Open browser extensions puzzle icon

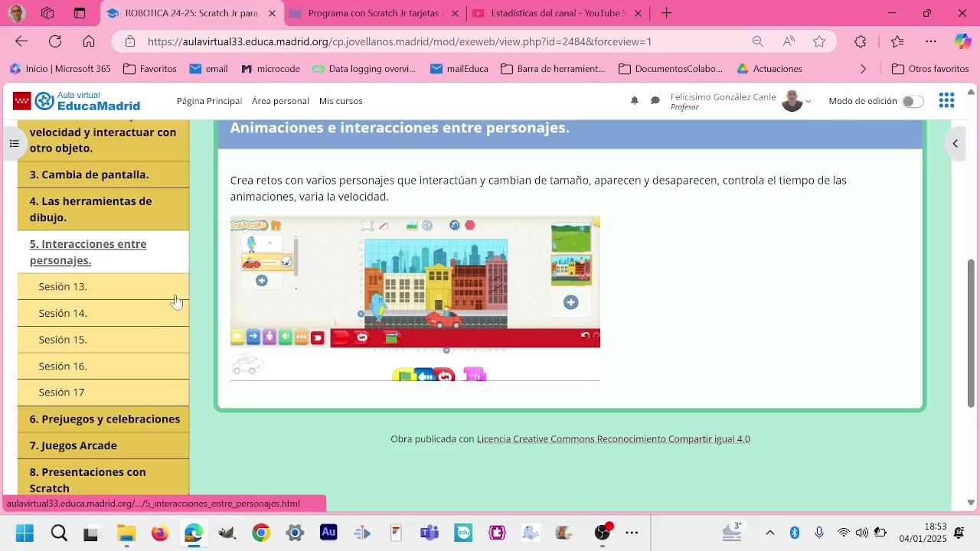(861, 42)
